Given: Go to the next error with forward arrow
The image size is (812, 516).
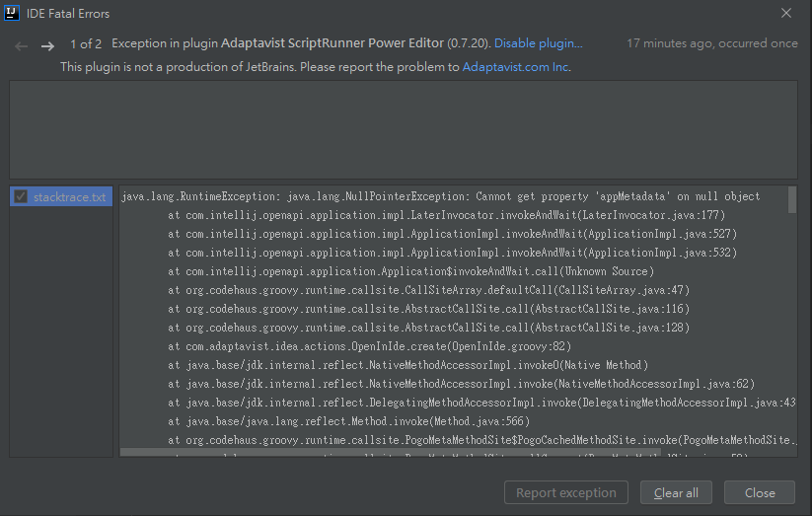Looking at the screenshot, I should [x=47, y=46].
